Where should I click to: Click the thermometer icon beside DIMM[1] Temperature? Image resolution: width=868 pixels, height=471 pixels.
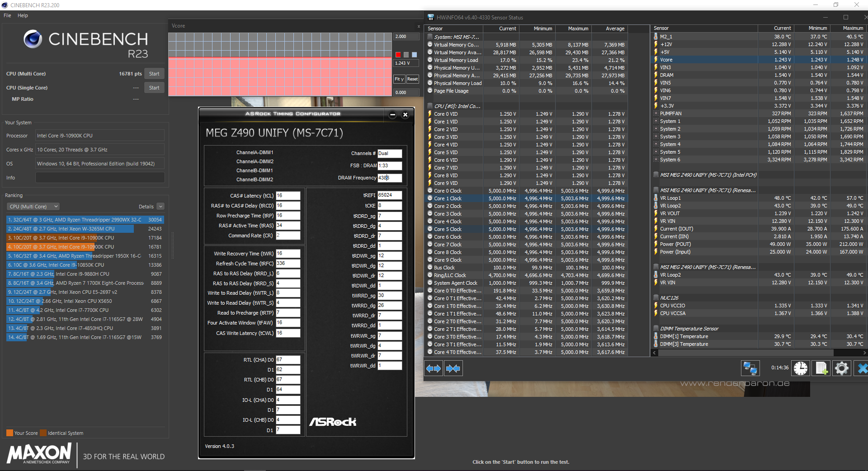pos(656,336)
